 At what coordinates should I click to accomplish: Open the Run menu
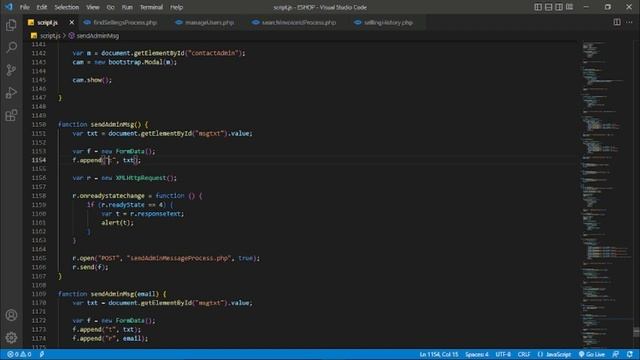(x=127, y=7)
